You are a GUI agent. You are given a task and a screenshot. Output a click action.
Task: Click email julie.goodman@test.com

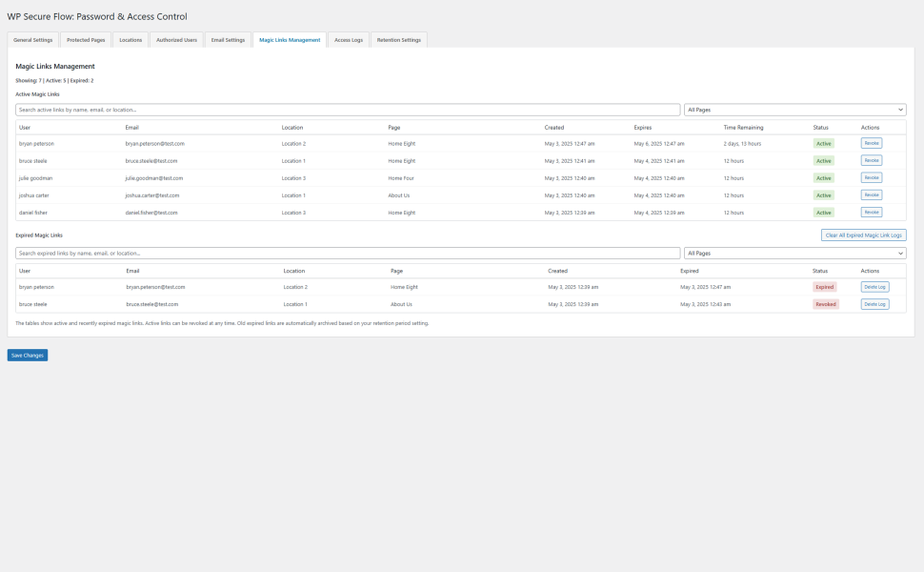tap(153, 178)
